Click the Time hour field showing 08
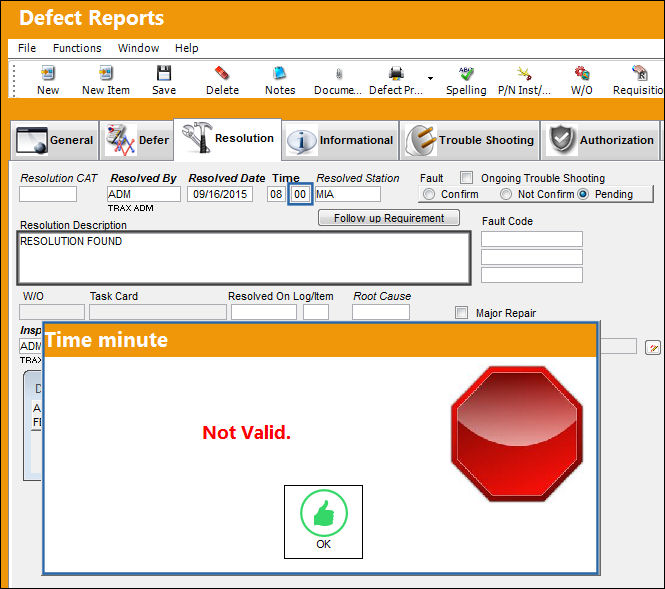 [276, 194]
